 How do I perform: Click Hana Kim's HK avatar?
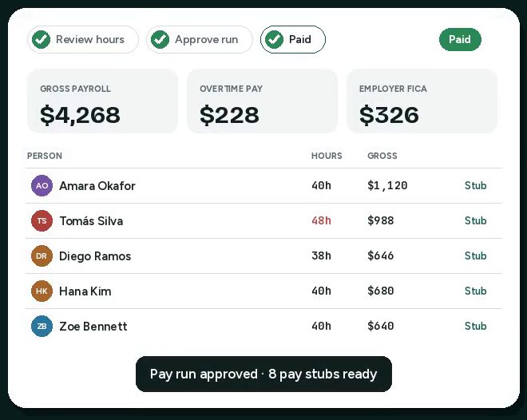42,291
